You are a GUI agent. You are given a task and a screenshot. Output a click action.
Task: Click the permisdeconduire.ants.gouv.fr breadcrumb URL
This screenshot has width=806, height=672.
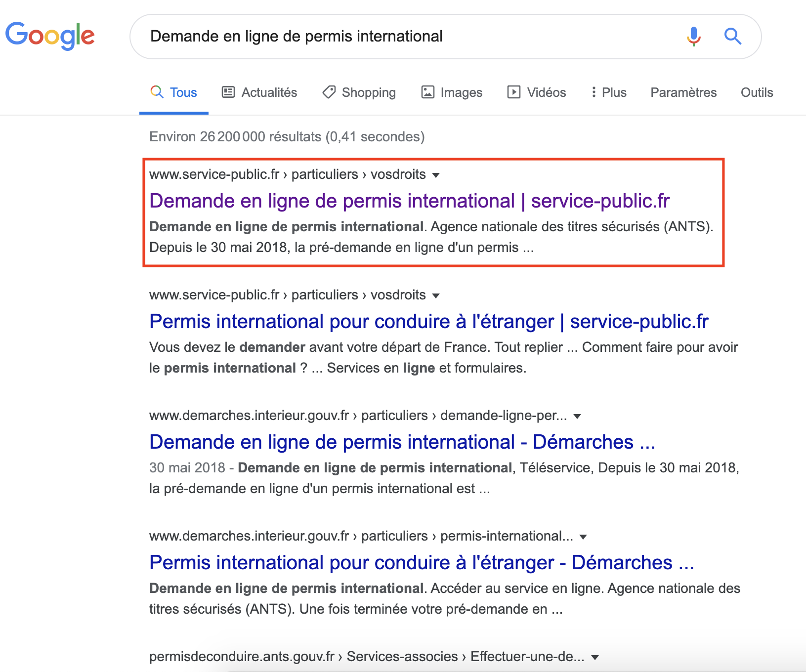pyautogui.click(x=367, y=657)
